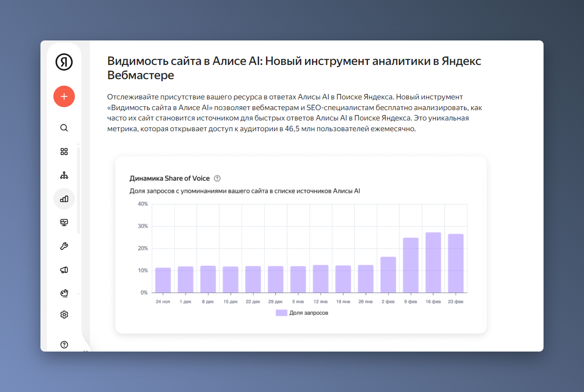Click the 40% y-axis label
Screen dimensions: 584x392
[x=143, y=204]
